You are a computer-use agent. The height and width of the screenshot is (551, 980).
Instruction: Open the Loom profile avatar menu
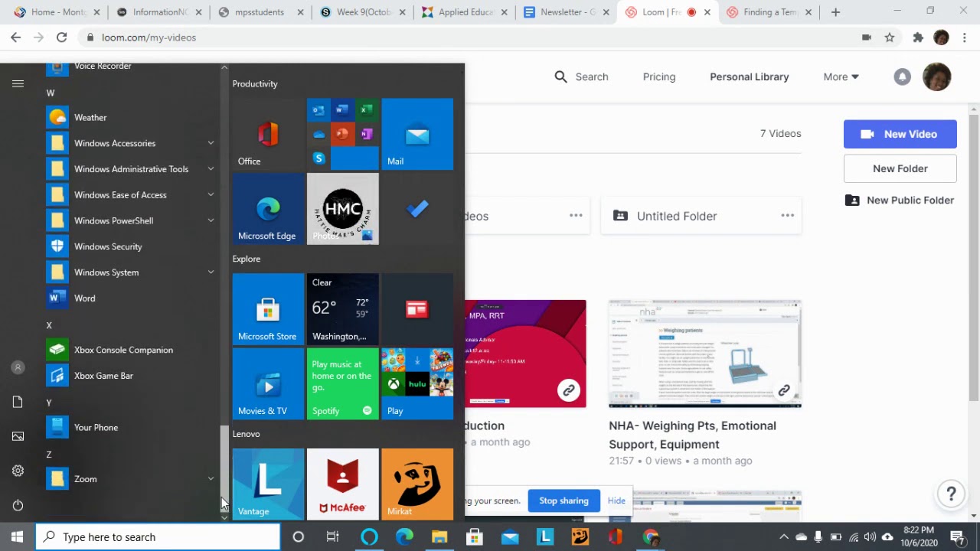click(936, 77)
